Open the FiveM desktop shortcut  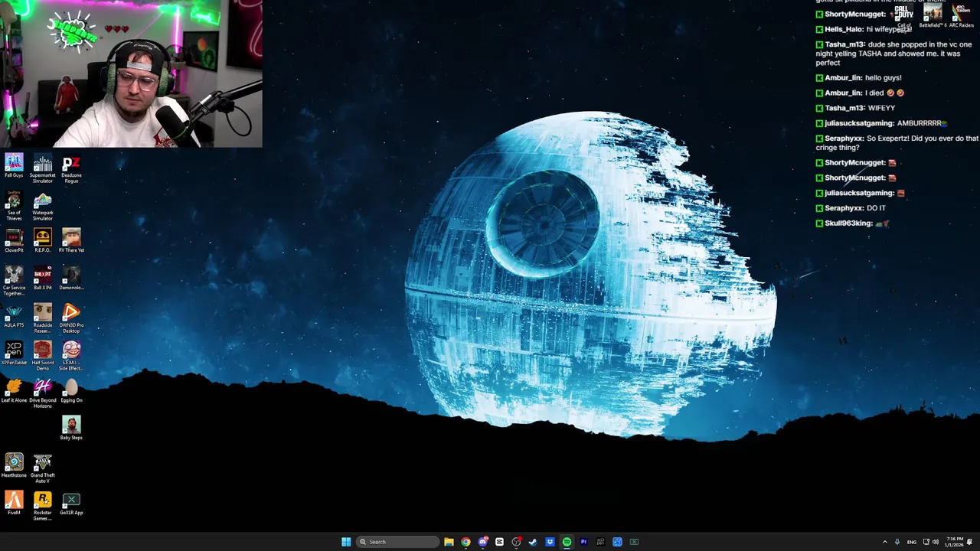[14, 503]
